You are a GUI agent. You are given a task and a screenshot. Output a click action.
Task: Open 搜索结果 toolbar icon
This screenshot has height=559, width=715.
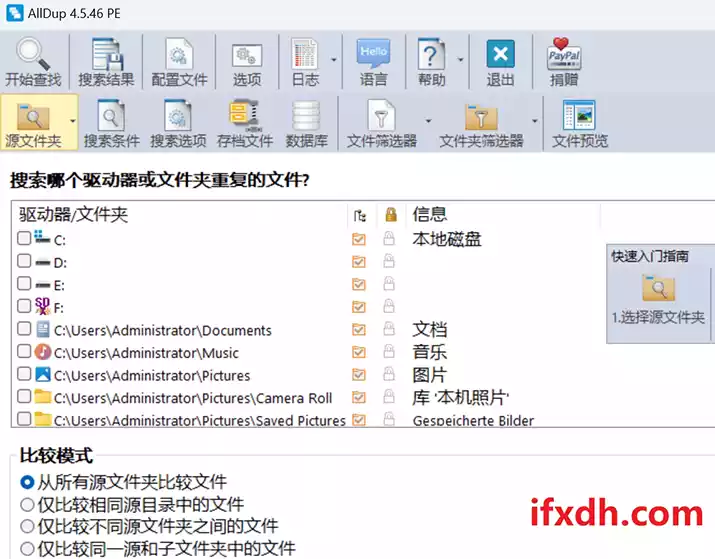(x=106, y=55)
